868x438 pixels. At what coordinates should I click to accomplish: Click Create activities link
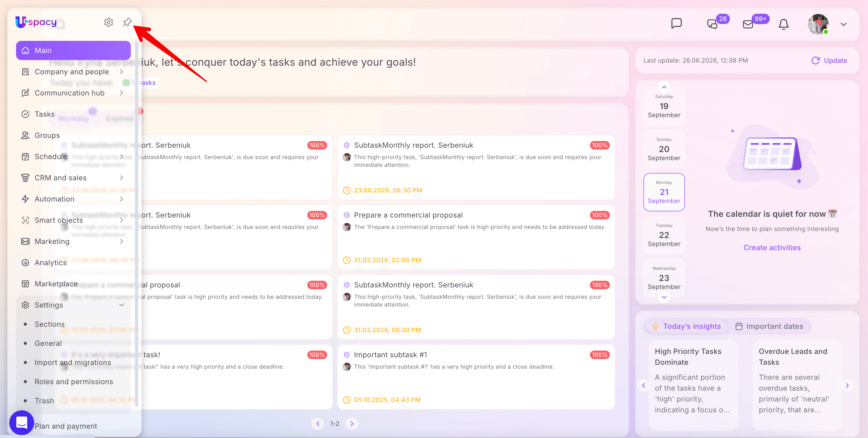click(x=772, y=248)
